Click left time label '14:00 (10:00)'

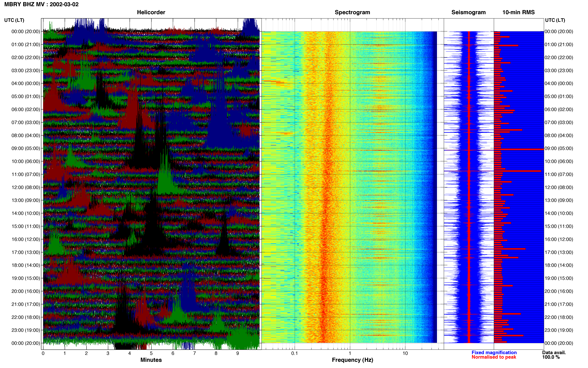click(x=26, y=213)
